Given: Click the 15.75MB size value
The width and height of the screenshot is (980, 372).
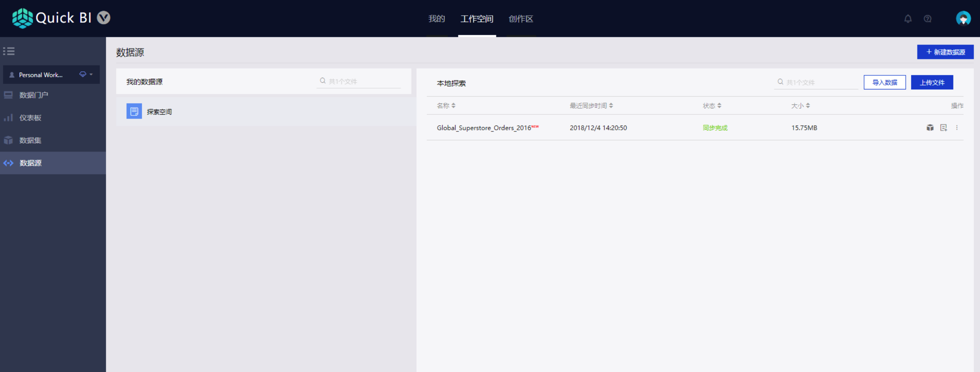Looking at the screenshot, I should point(804,127).
